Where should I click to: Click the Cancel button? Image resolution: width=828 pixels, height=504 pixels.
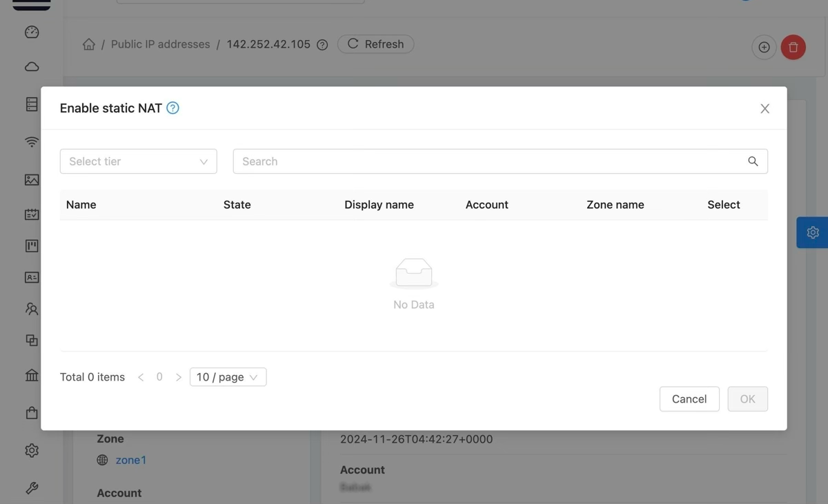click(689, 399)
